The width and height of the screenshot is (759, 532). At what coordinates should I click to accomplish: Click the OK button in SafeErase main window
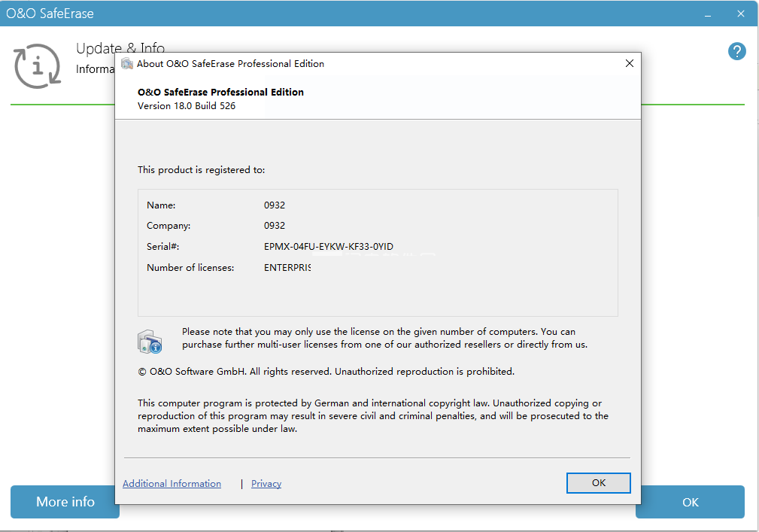click(691, 502)
